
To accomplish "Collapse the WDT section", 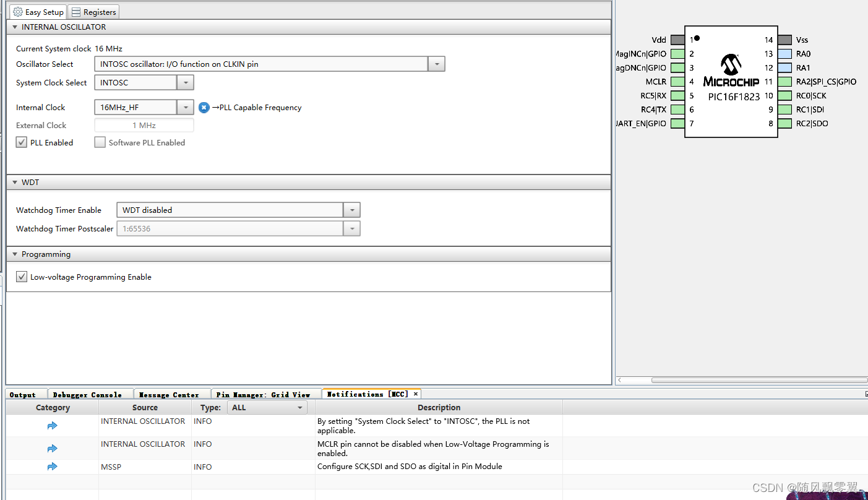I will click(15, 183).
